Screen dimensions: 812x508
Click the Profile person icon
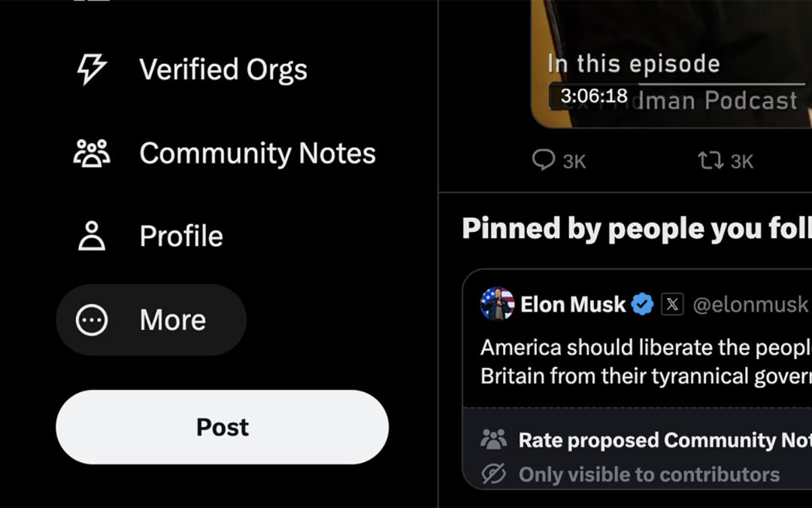(92, 236)
